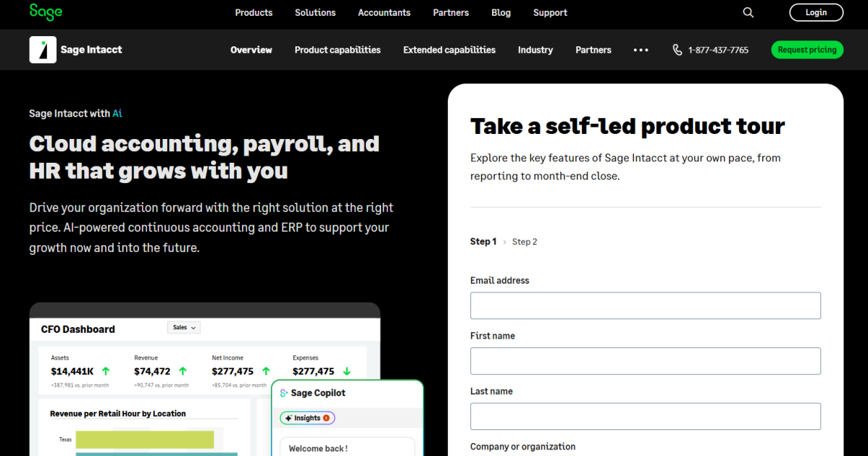
Task: Open the Partners menu in top bar
Action: coord(451,13)
